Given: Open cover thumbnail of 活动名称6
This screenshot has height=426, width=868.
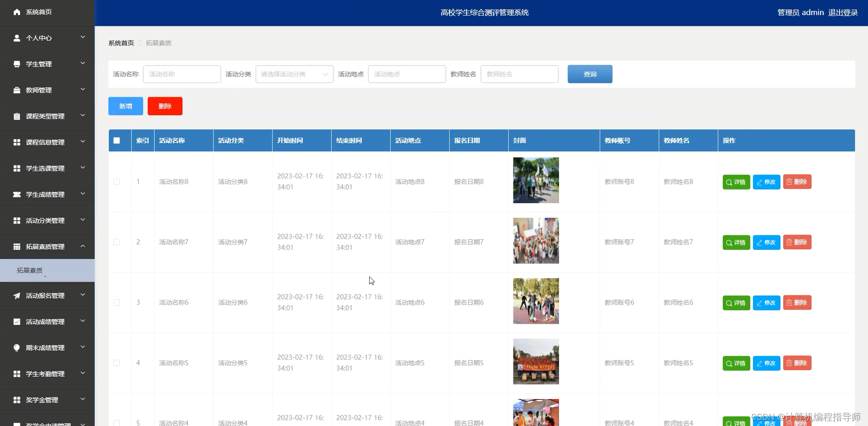Looking at the screenshot, I should pyautogui.click(x=536, y=301).
